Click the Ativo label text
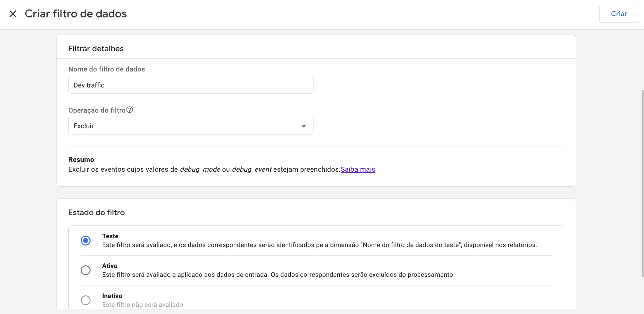 (110, 266)
